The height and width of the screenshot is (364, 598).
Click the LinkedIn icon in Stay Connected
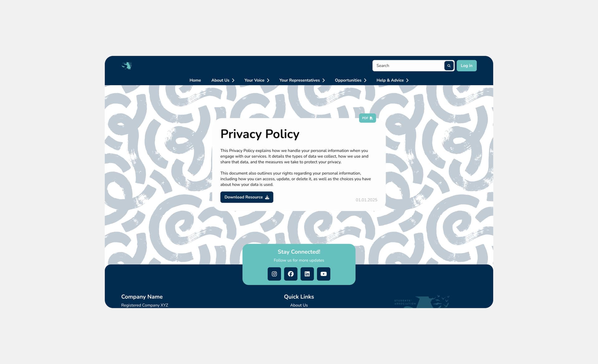[x=307, y=274]
